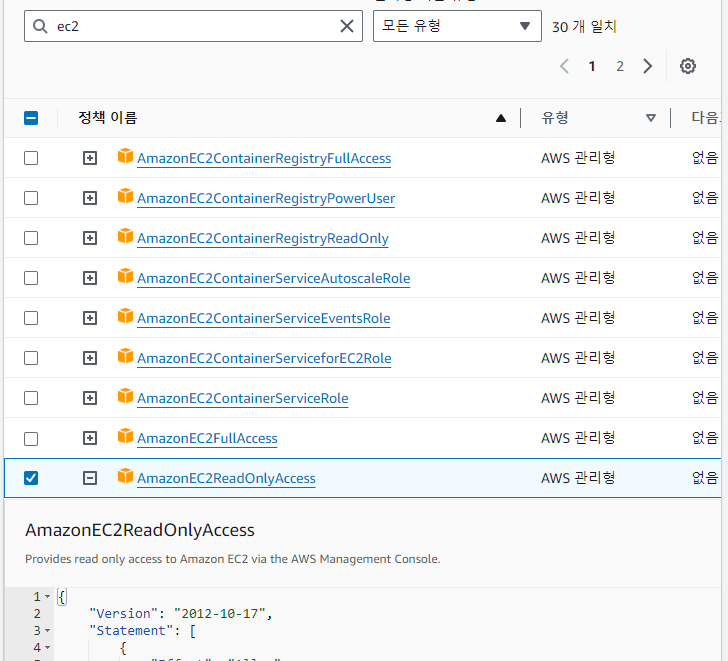Click the ec2 policy search field
This screenshot has width=728, height=661.
[x=193, y=26]
